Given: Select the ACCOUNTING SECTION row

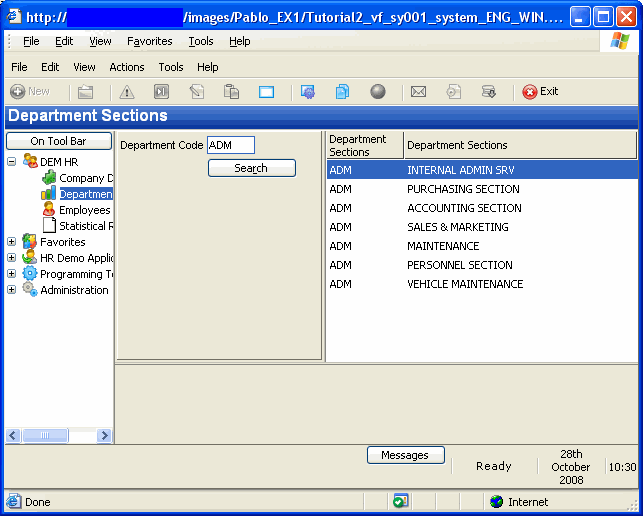Looking at the screenshot, I should (x=482, y=208).
